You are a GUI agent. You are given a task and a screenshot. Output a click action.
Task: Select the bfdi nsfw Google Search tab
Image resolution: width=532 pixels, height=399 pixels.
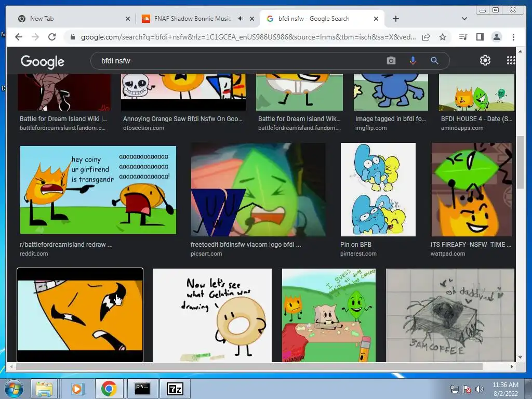[319, 19]
